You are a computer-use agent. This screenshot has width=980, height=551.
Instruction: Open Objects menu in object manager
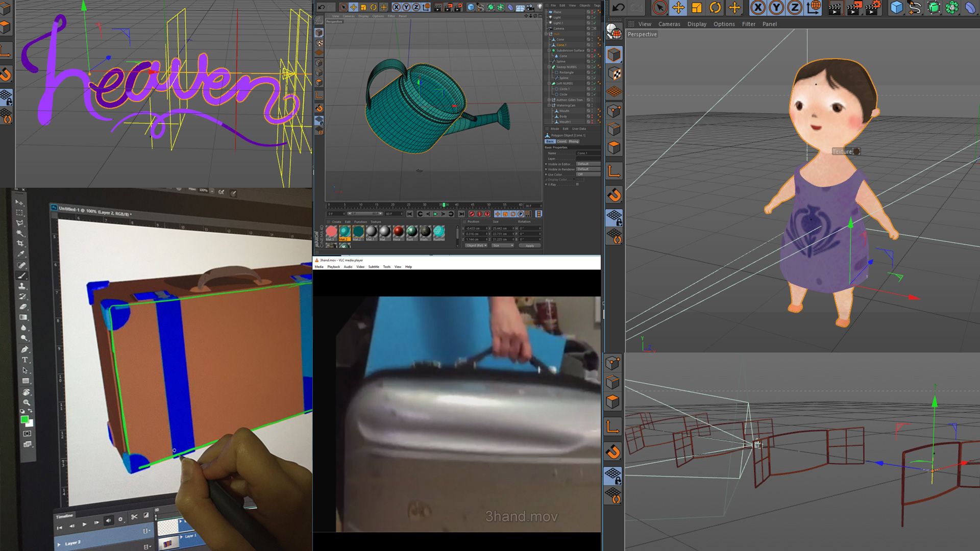pos(585,5)
